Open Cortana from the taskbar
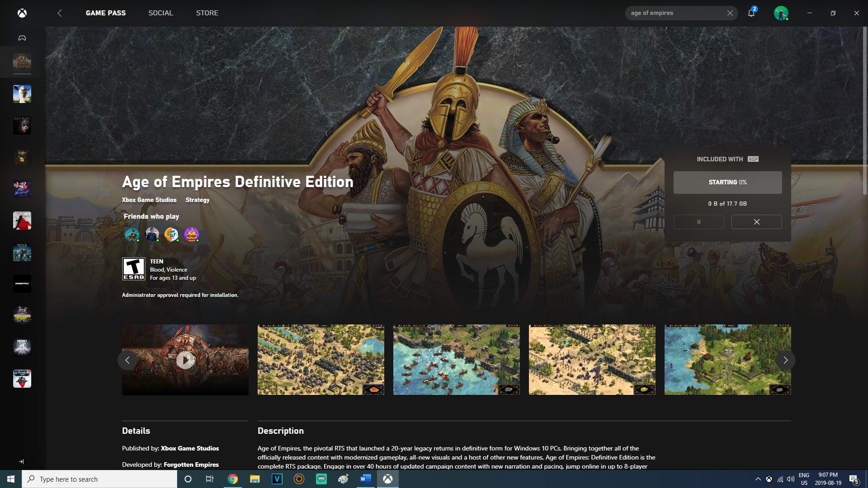This screenshot has width=868, height=488. [188, 479]
